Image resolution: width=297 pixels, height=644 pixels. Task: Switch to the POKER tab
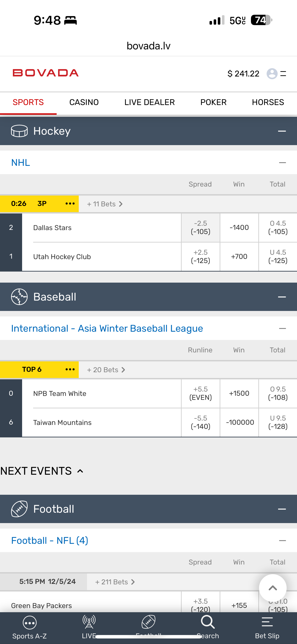pos(213,102)
